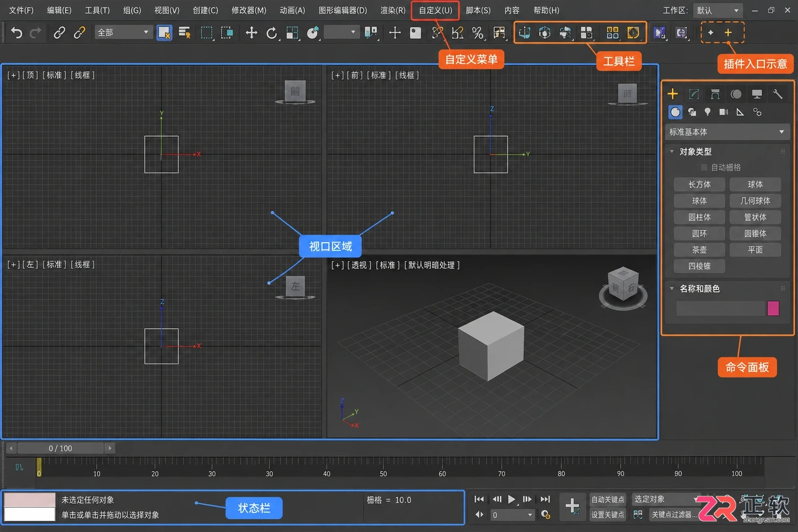Click the 0 / 100 time slider

point(60,448)
